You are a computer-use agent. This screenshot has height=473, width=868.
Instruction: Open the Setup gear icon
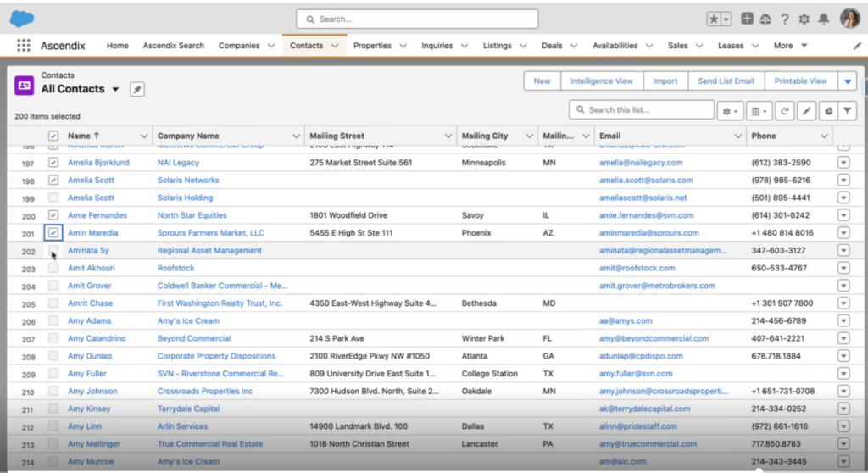point(804,19)
